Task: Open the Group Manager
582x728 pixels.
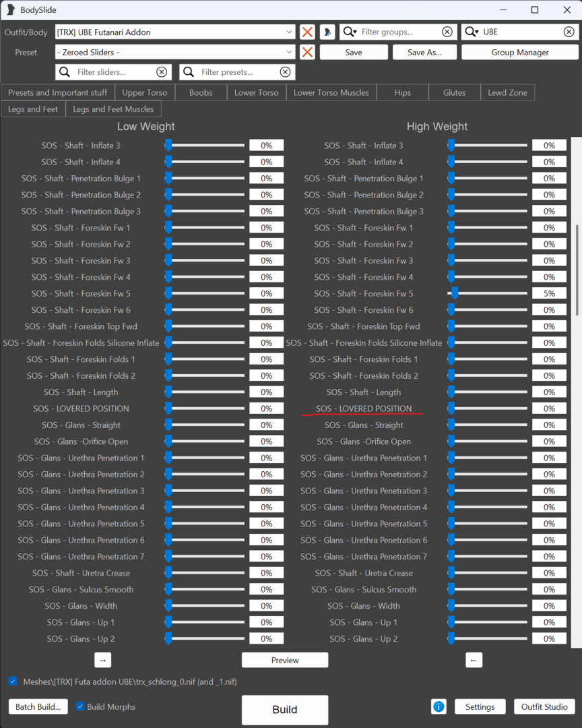Action: [x=520, y=52]
